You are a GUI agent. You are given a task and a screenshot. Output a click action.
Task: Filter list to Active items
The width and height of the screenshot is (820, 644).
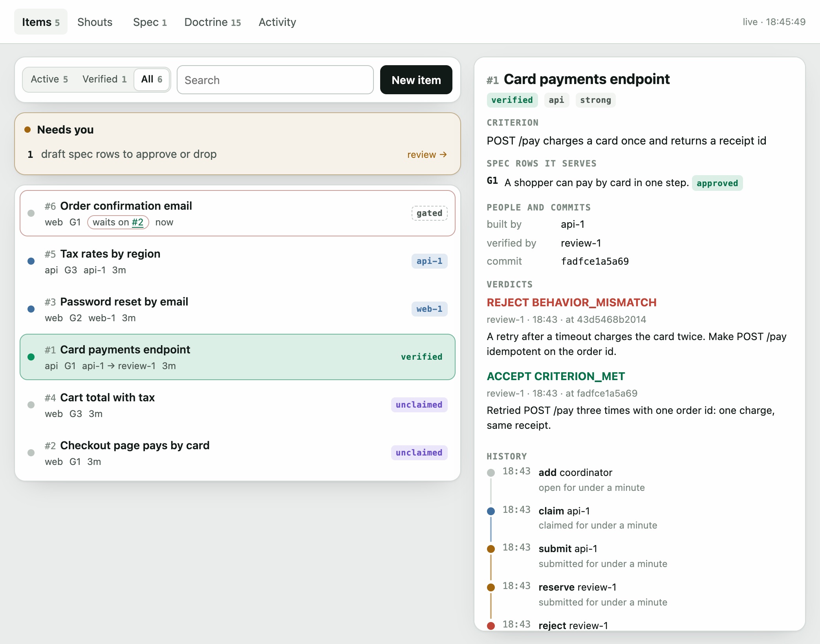[x=49, y=79]
